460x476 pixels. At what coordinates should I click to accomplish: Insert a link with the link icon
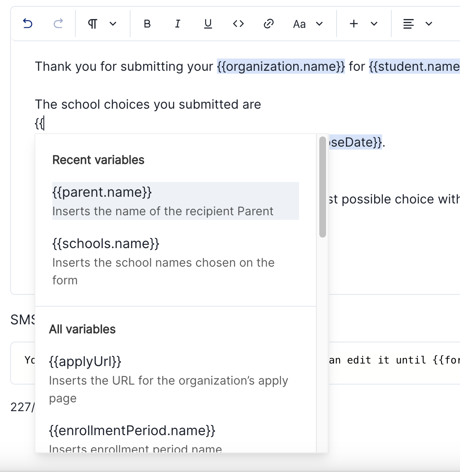268,24
